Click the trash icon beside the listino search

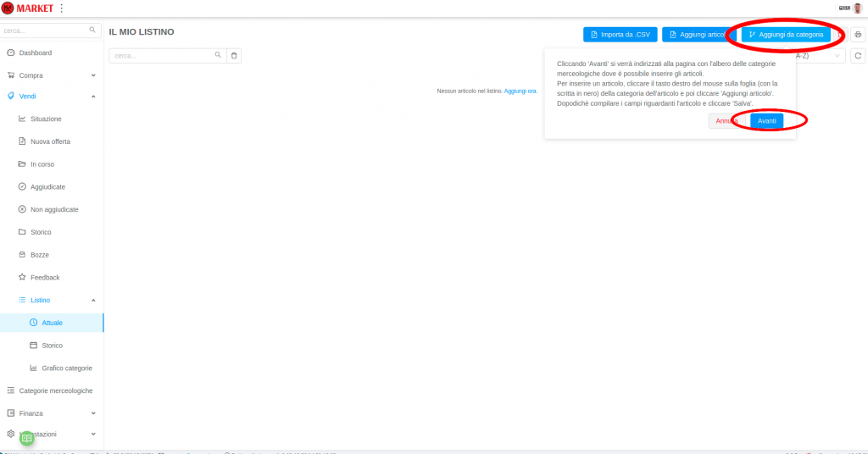tap(235, 56)
